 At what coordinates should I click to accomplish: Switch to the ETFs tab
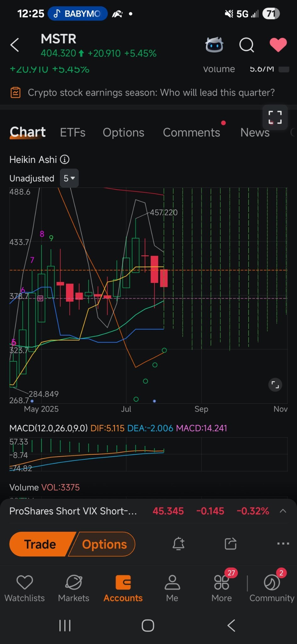coord(73,132)
